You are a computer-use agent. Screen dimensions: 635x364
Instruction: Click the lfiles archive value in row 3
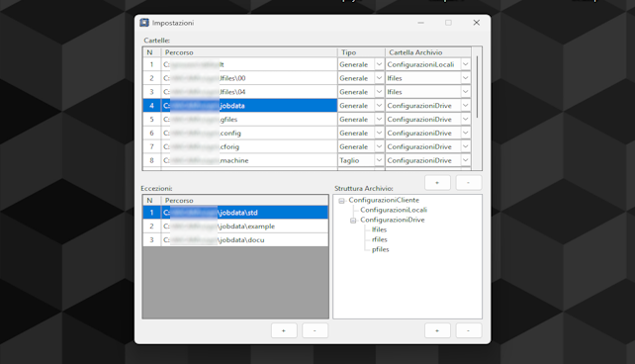point(394,92)
